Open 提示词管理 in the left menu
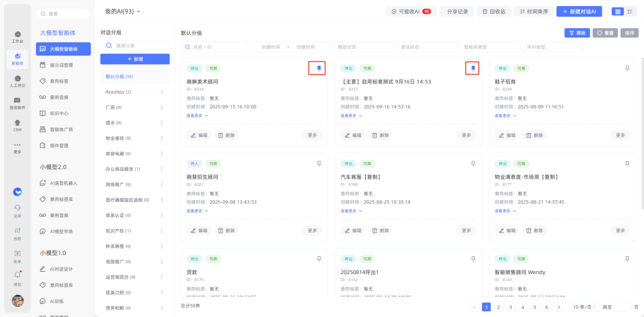644x317 pixels. [x=61, y=65]
